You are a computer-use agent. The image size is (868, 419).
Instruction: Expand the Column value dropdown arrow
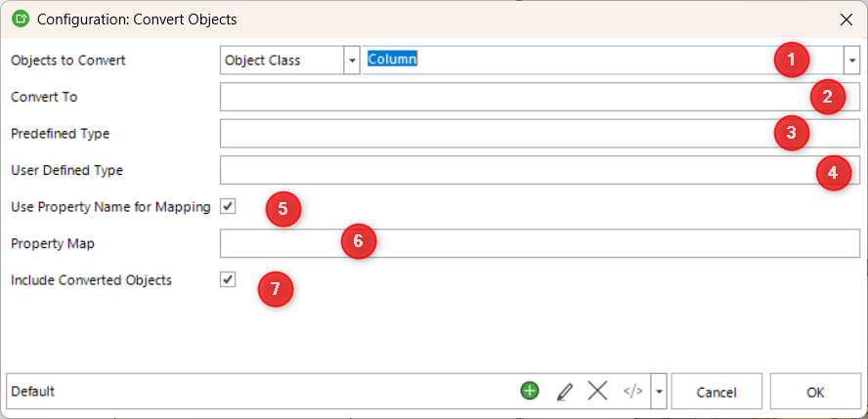point(851,61)
